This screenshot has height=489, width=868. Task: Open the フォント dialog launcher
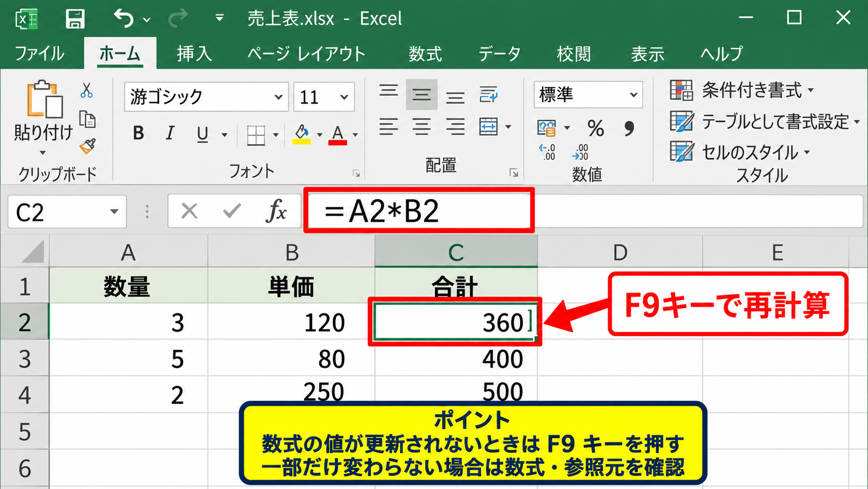[356, 173]
